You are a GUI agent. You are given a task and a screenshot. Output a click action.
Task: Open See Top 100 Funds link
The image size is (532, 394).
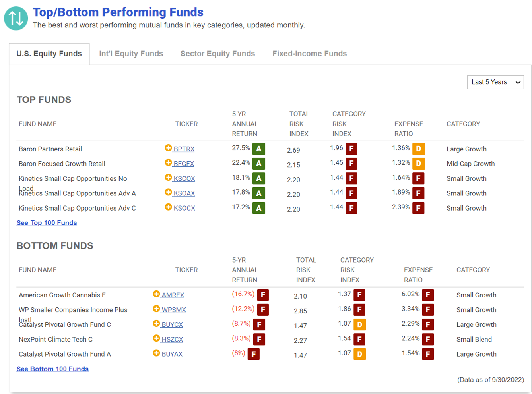[x=47, y=223]
